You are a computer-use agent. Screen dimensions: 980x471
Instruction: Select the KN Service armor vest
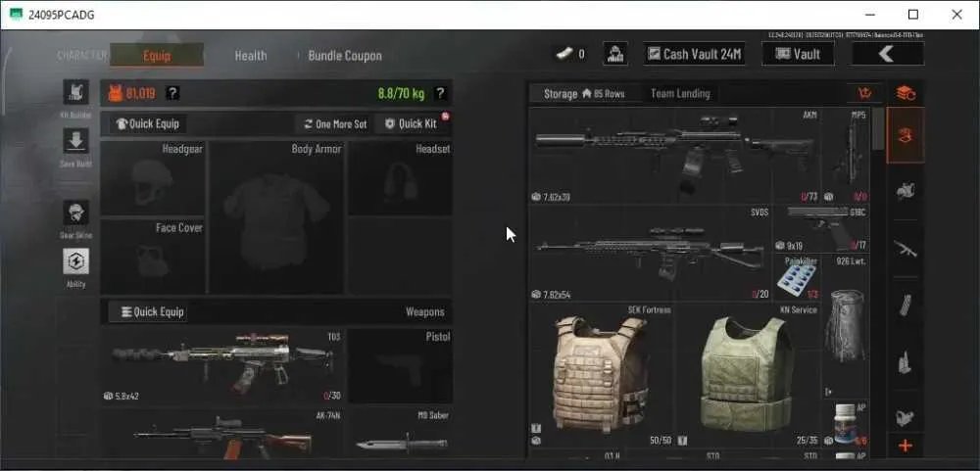point(748,375)
